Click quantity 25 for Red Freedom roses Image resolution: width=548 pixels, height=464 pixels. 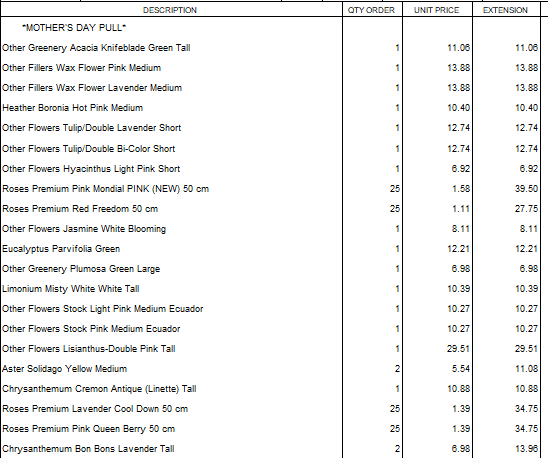tap(395, 209)
